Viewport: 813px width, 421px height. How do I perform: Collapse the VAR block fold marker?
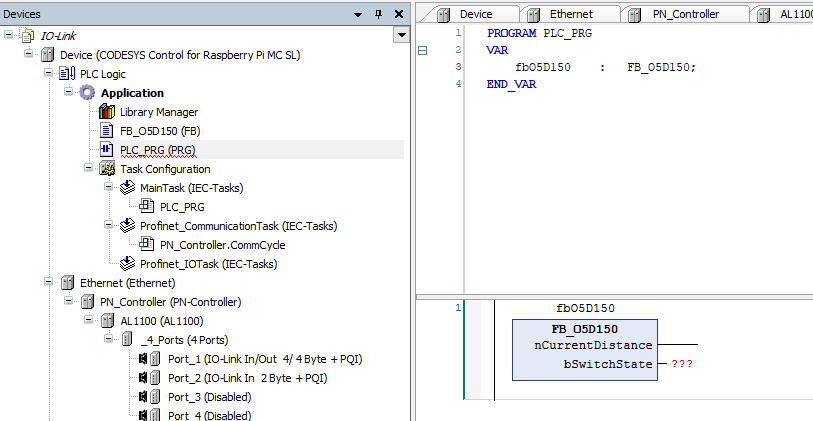click(422, 50)
